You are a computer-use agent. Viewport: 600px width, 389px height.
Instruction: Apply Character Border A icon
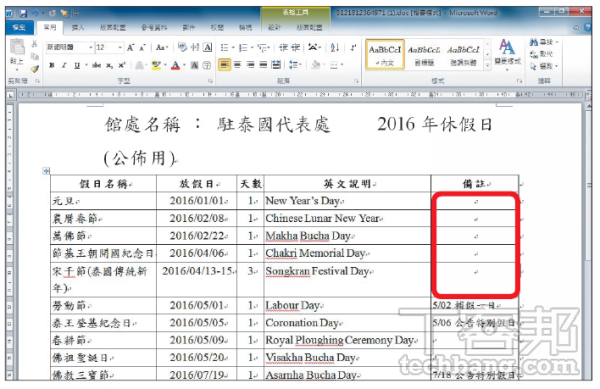208,47
